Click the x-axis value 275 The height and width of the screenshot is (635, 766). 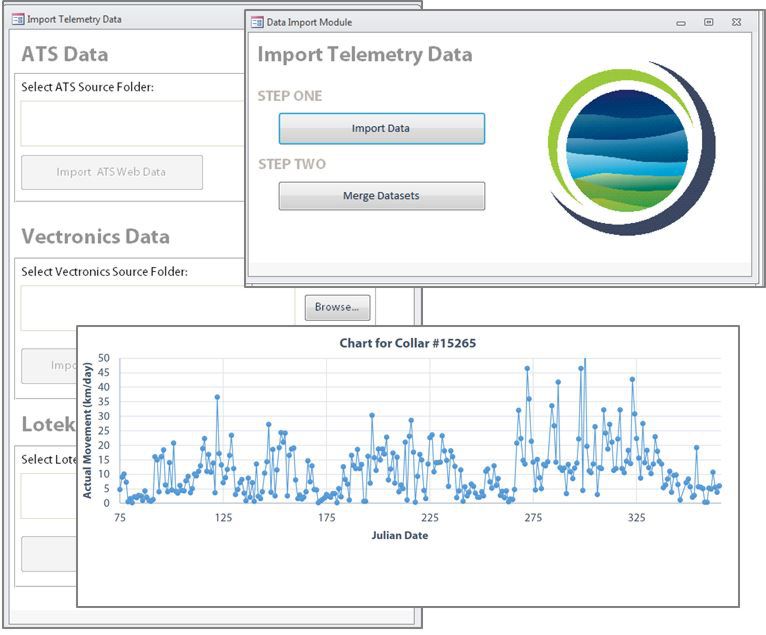[533, 518]
